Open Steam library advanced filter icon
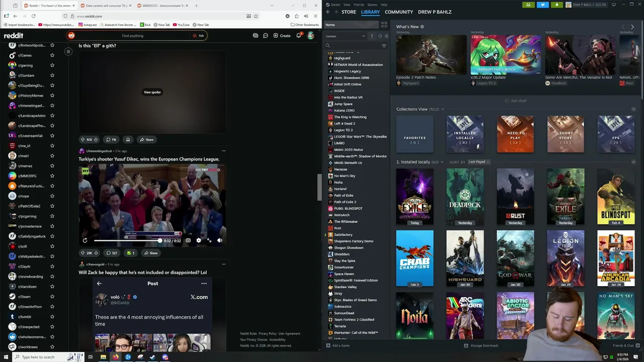 [x=384, y=46]
